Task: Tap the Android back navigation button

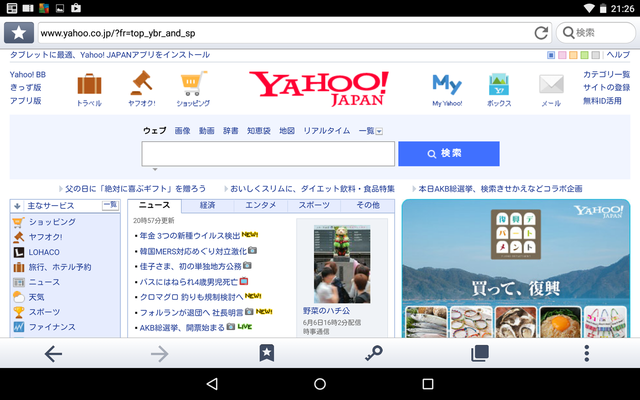Action: pyautogui.click(x=212, y=384)
